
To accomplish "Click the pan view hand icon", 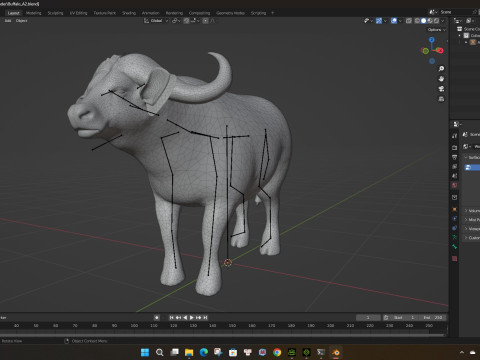I will click(x=441, y=79).
